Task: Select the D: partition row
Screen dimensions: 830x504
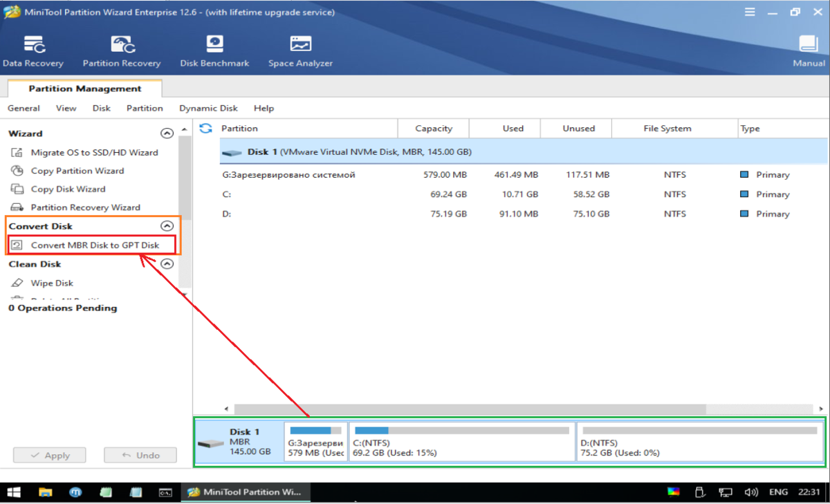Action: [524, 214]
